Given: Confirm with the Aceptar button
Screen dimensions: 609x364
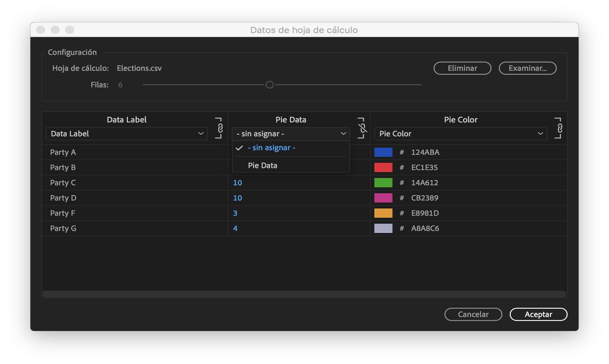Looking at the screenshot, I should click(x=538, y=314).
